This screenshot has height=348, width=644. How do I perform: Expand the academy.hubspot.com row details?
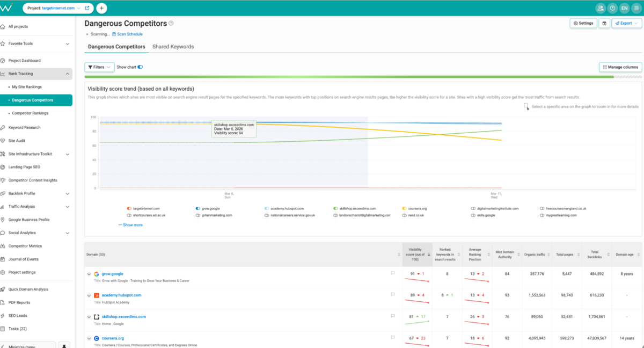point(89,295)
